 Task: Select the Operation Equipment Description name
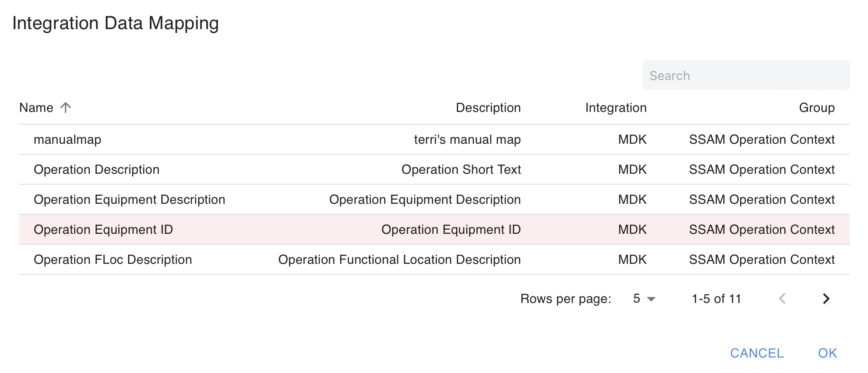coord(129,200)
